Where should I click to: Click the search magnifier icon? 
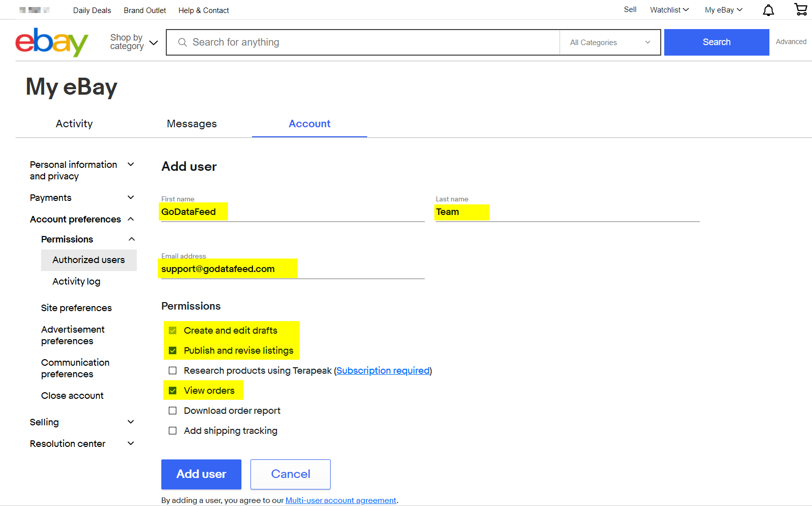pos(182,43)
